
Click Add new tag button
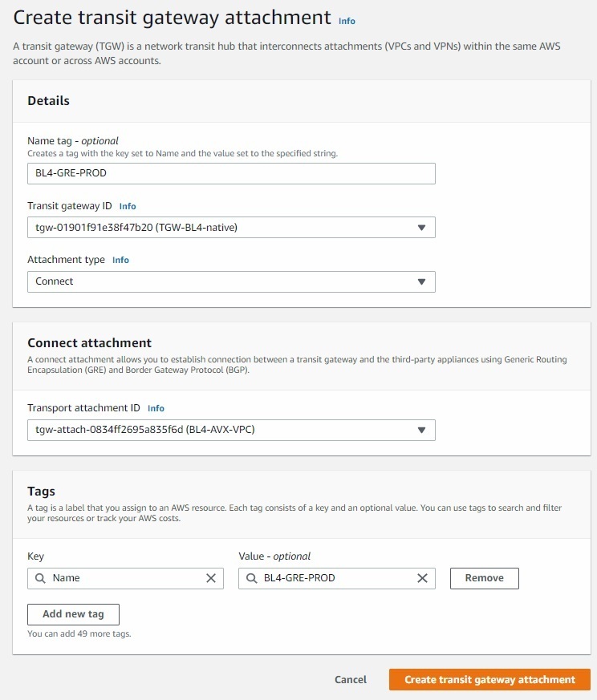[x=73, y=614]
